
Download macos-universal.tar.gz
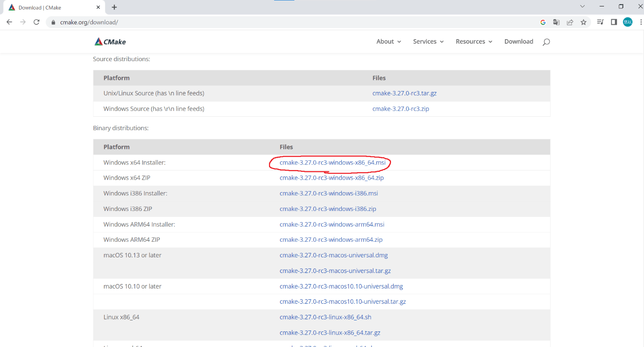335,271
